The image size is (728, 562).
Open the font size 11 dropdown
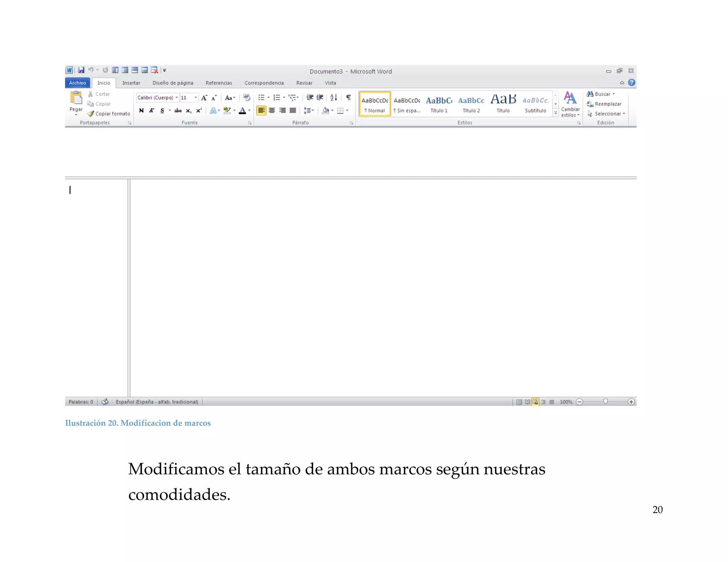click(196, 97)
